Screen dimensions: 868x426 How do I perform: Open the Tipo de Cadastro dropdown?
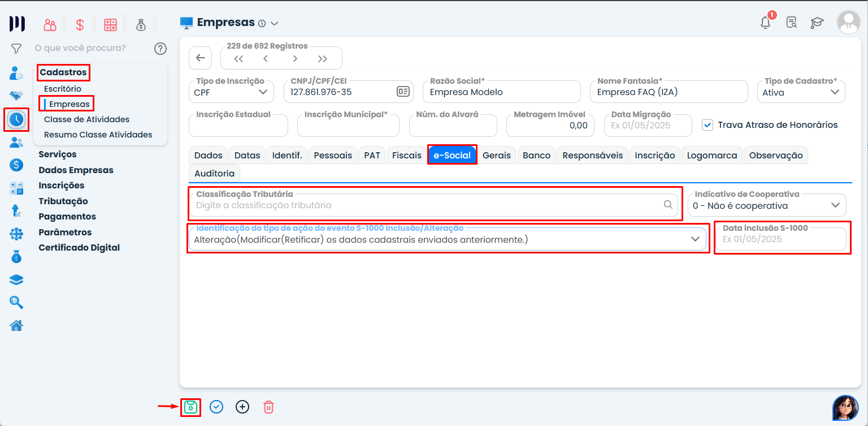point(801,92)
